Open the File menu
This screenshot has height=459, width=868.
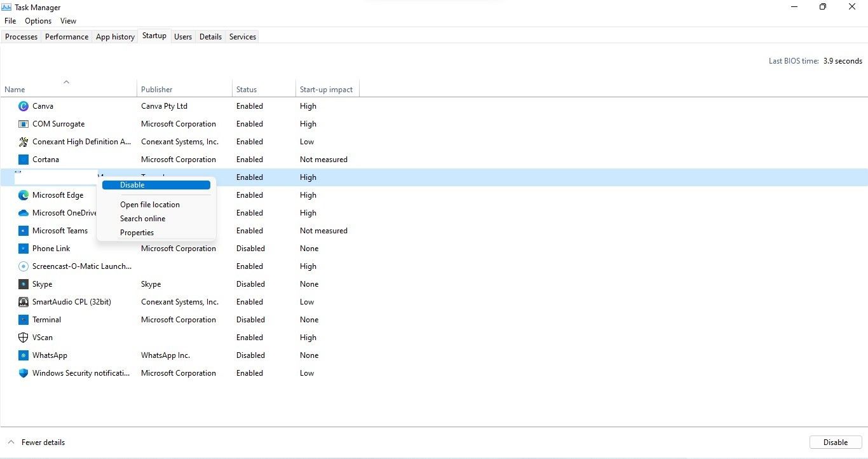point(10,21)
